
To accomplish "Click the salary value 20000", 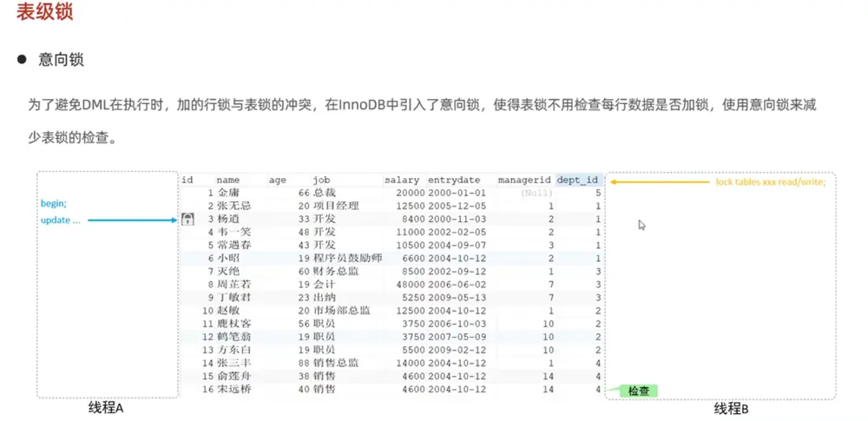I will (409, 193).
